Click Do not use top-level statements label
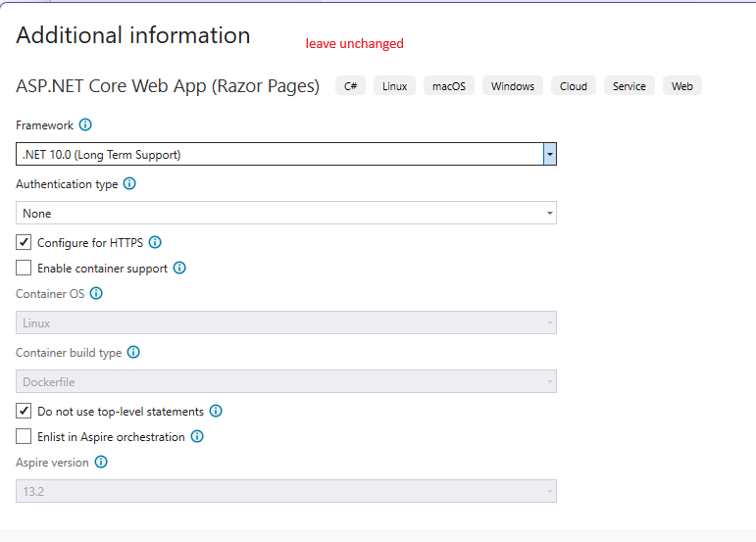The height and width of the screenshot is (542, 756). [x=121, y=412]
